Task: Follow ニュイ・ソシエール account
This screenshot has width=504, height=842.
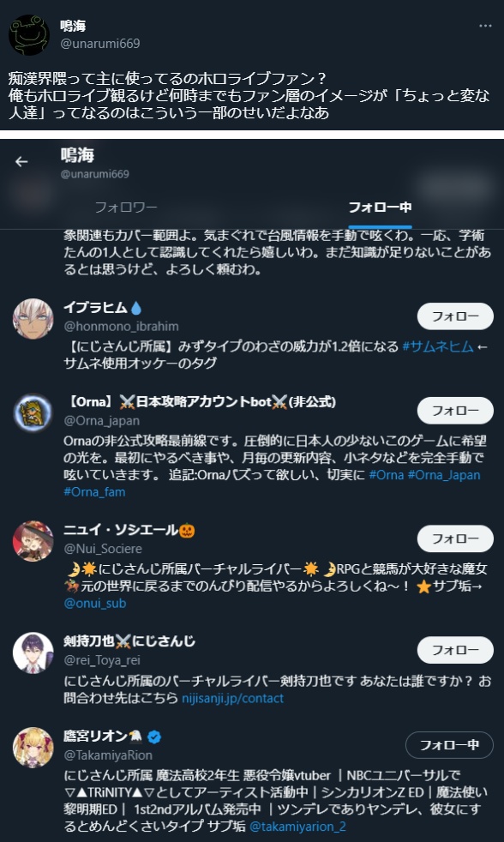Action: coord(455,538)
